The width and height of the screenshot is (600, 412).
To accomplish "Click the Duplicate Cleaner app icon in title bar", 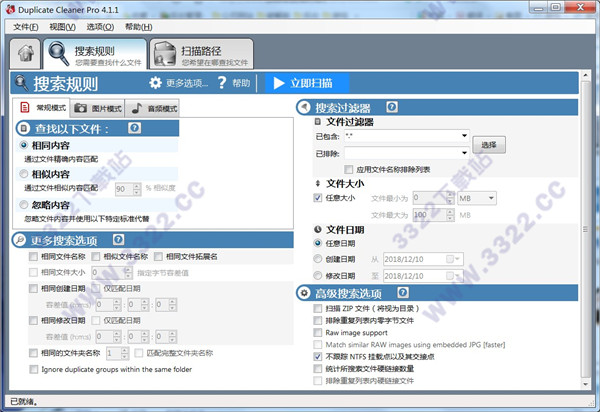I will pyautogui.click(x=10, y=9).
